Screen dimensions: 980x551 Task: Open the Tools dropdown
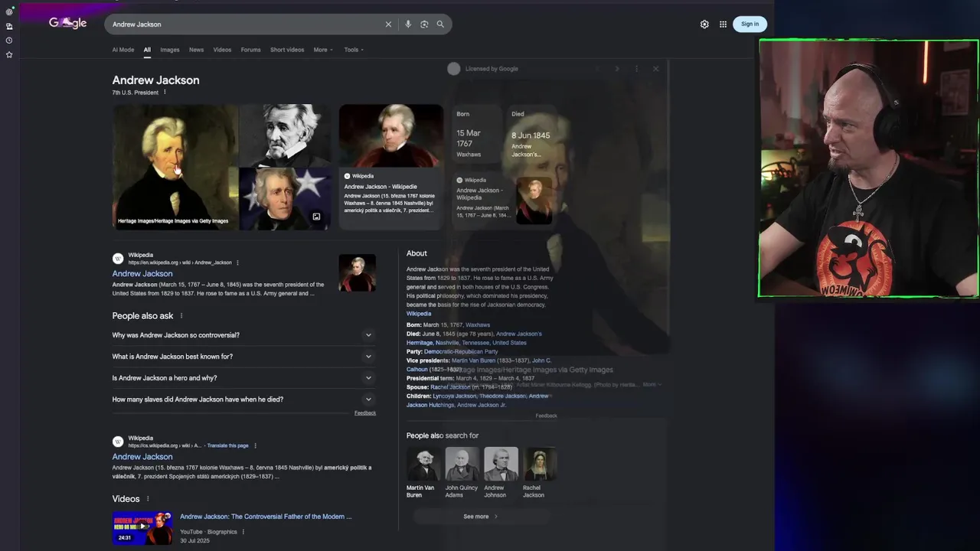(x=354, y=50)
